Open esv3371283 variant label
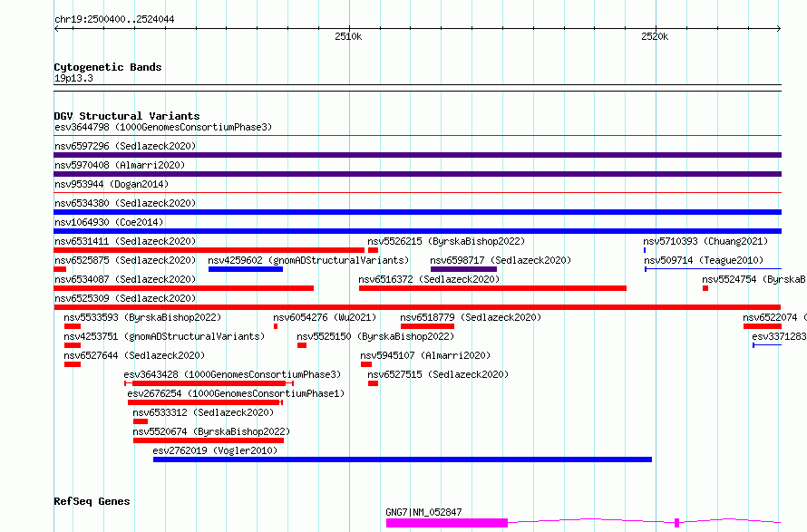807x532 pixels. pyautogui.click(x=779, y=336)
